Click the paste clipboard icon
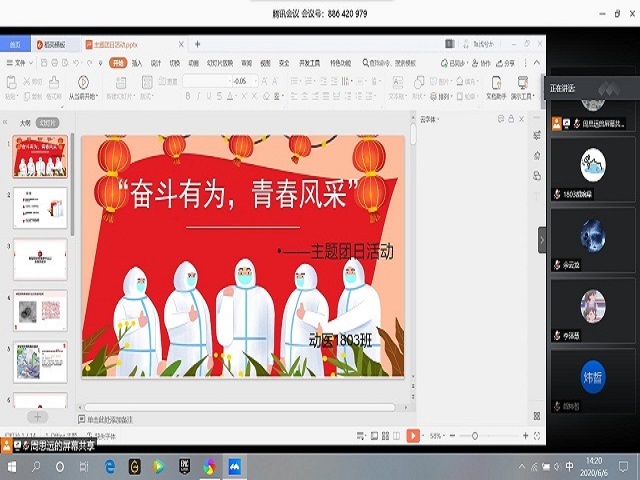Screen dimensions: 640x480 (x=11, y=82)
